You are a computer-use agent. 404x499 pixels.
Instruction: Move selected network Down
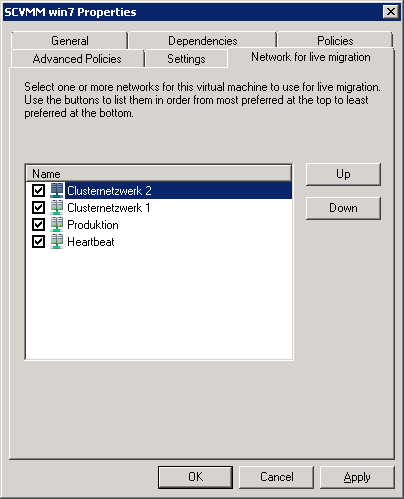click(343, 208)
